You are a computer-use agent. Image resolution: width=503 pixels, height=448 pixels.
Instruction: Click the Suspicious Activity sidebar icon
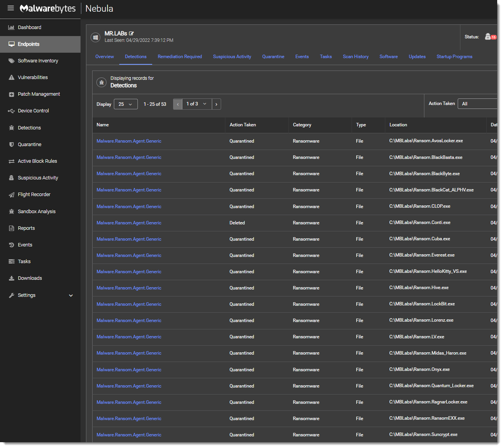click(11, 178)
